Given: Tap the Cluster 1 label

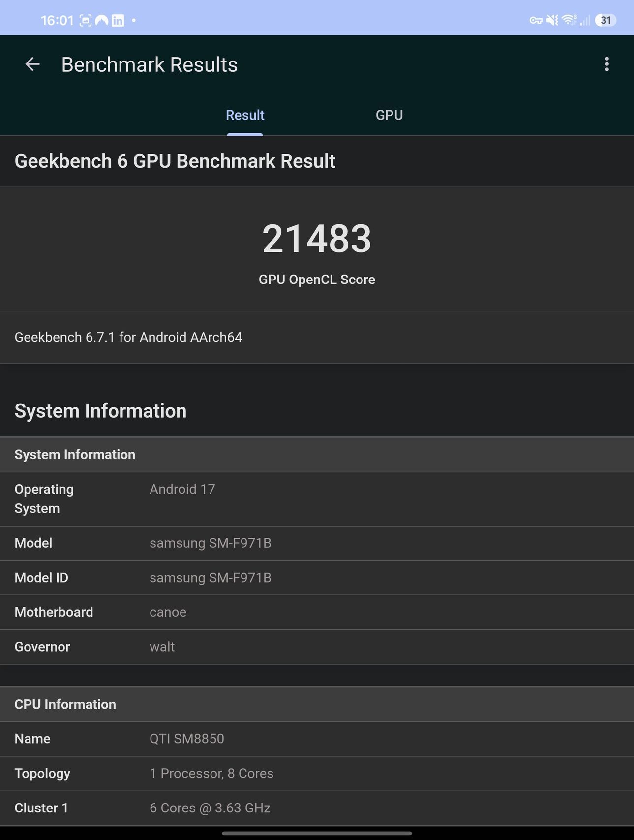Looking at the screenshot, I should [41, 808].
